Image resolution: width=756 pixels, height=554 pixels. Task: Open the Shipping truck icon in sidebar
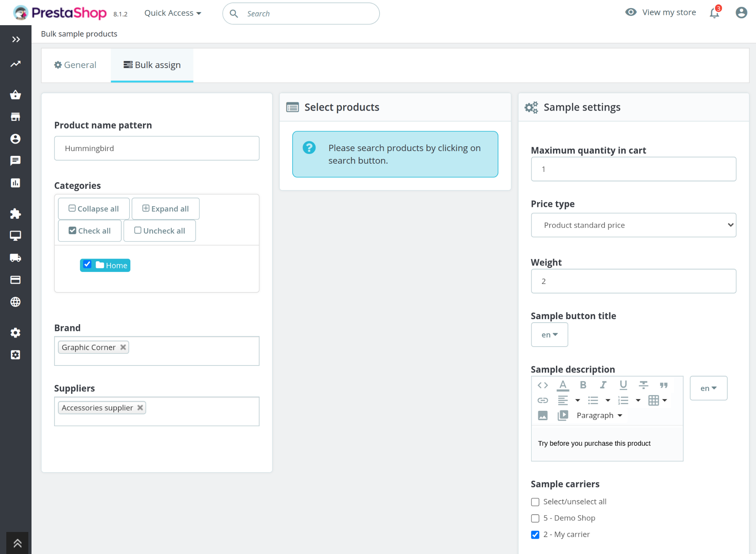[15, 258]
